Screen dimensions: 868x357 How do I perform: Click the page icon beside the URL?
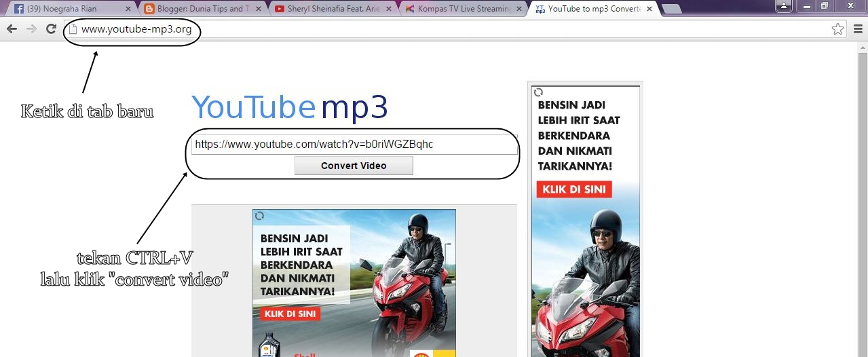[x=73, y=29]
